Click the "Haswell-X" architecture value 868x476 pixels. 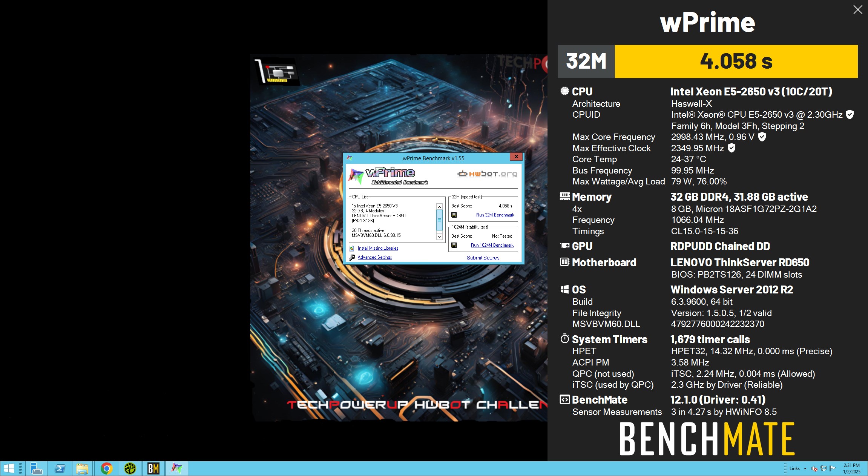[x=692, y=104]
